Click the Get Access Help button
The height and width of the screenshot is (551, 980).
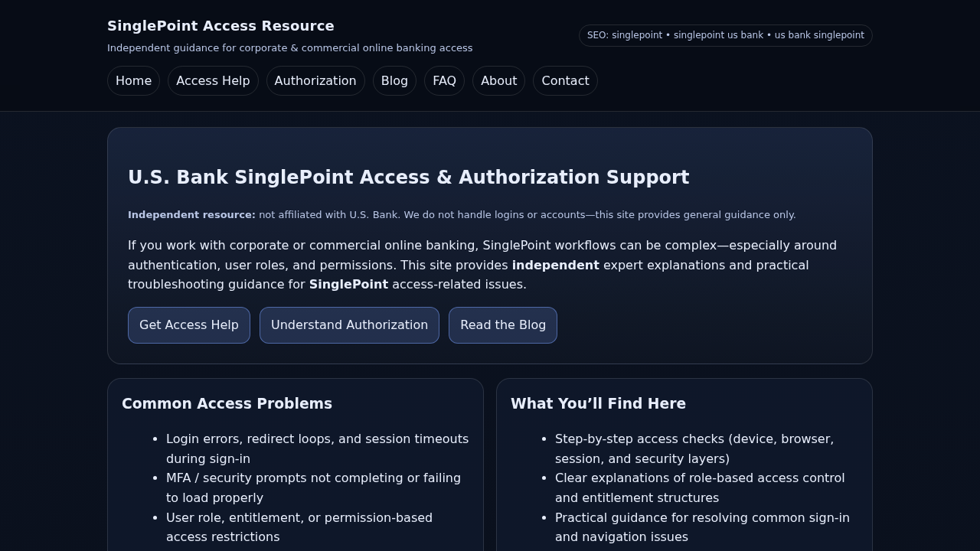click(x=189, y=325)
